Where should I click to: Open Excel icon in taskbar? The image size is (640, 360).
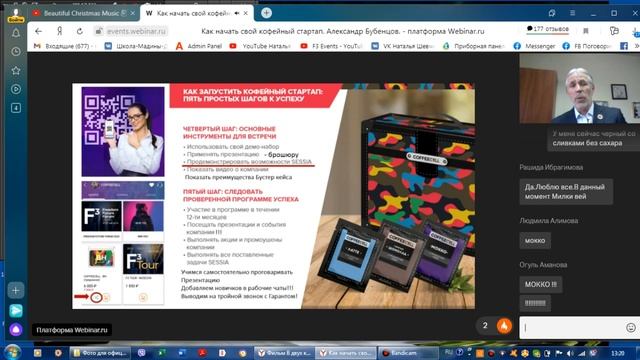[162, 353]
